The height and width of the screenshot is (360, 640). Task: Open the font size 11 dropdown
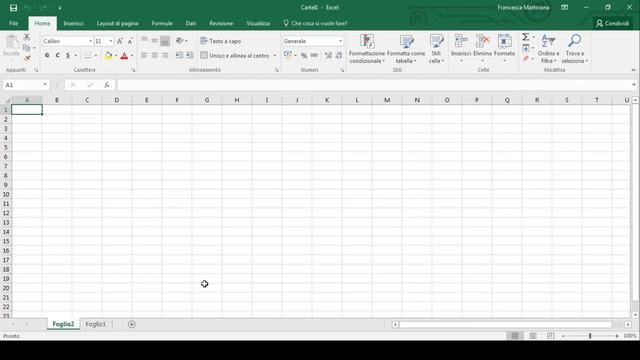(111, 41)
